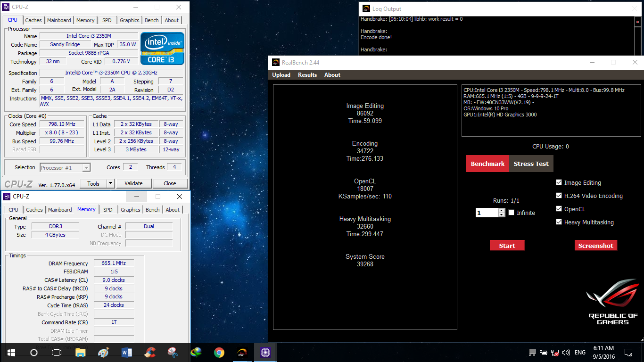Decrease runs with the stepper down arrow
Image resolution: width=644 pixels, height=362 pixels.
click(x=502, y=215)
